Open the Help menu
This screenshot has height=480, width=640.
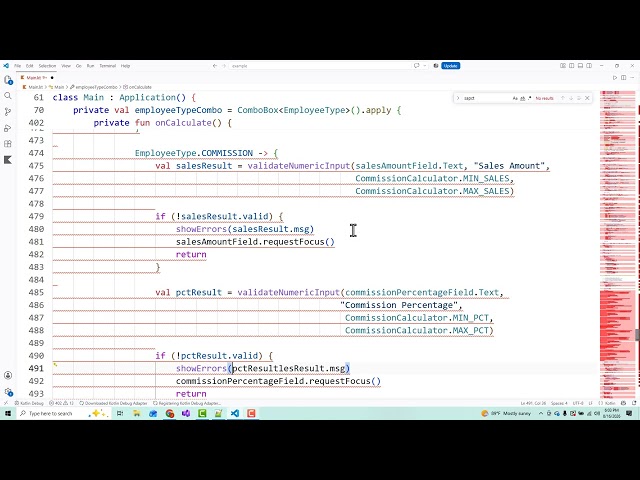(x=125, y=66)
